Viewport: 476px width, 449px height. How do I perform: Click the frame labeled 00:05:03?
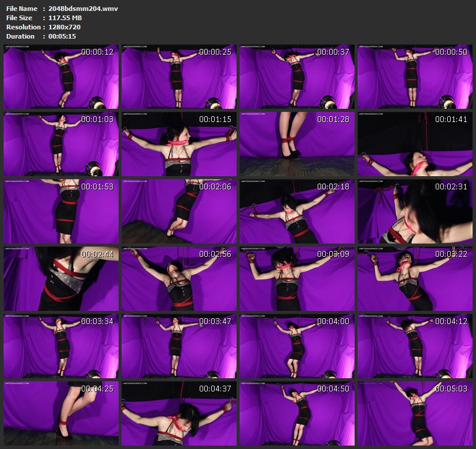(x=415, y=413)
